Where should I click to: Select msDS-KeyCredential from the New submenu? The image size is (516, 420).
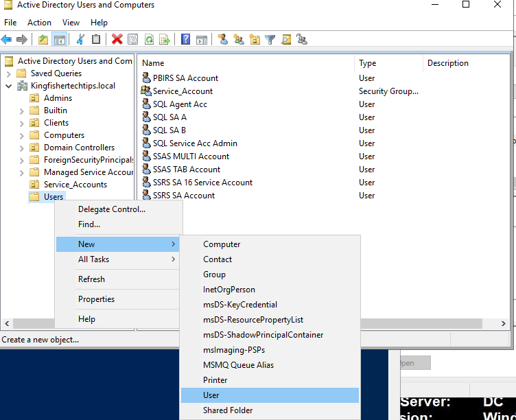(x=270, y=305)
